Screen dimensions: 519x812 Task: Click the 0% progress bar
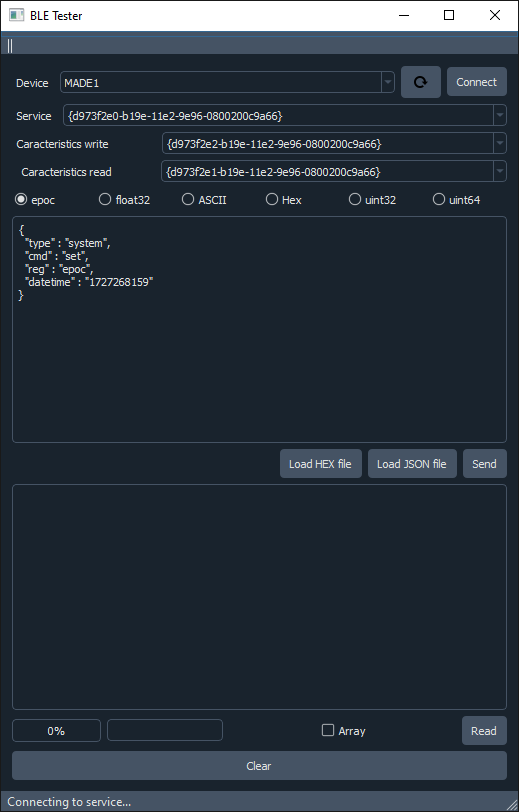pos(56,731)
